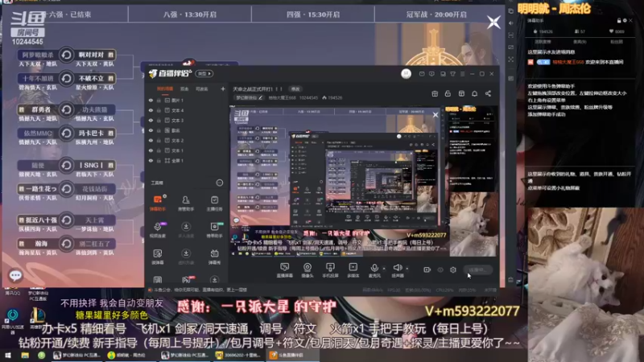Screen dimensions: 644x362
Task: Click the mail envelope icon in title bar
Action: coord(422,74)
